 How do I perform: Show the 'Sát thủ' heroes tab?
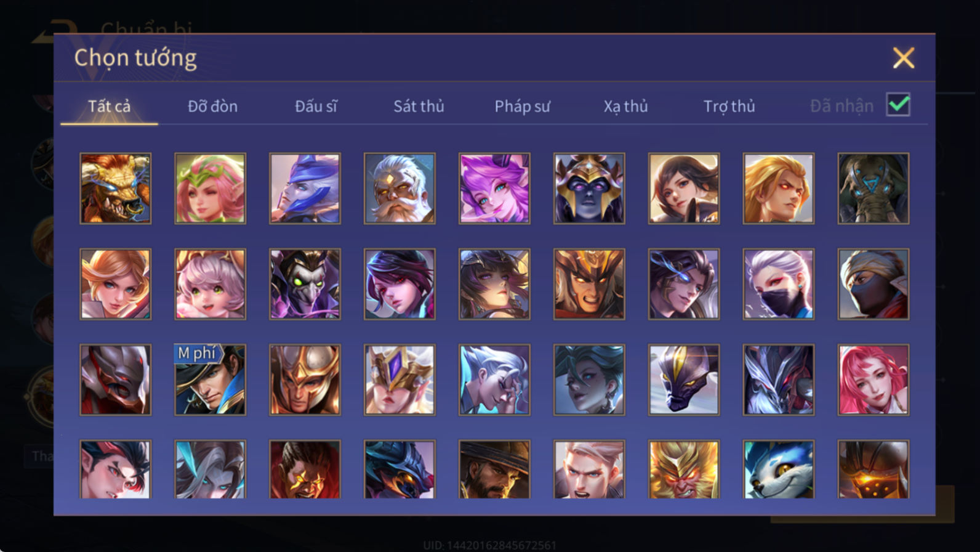point(419,107)
